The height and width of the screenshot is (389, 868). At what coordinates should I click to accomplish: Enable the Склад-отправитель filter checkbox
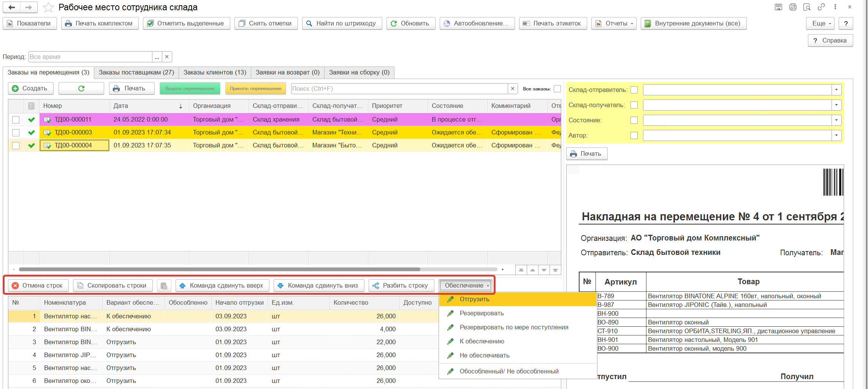click(x=634, y=90)
